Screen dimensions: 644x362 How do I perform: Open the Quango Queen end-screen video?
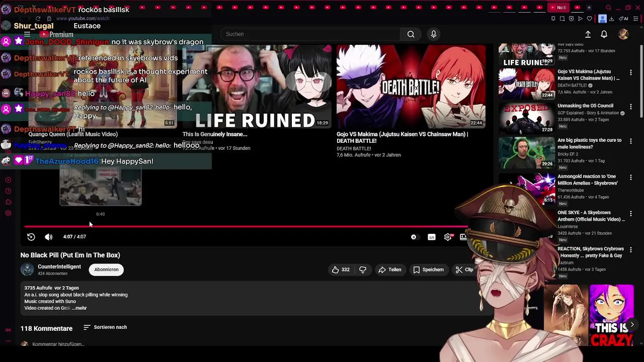pos(103,86)
